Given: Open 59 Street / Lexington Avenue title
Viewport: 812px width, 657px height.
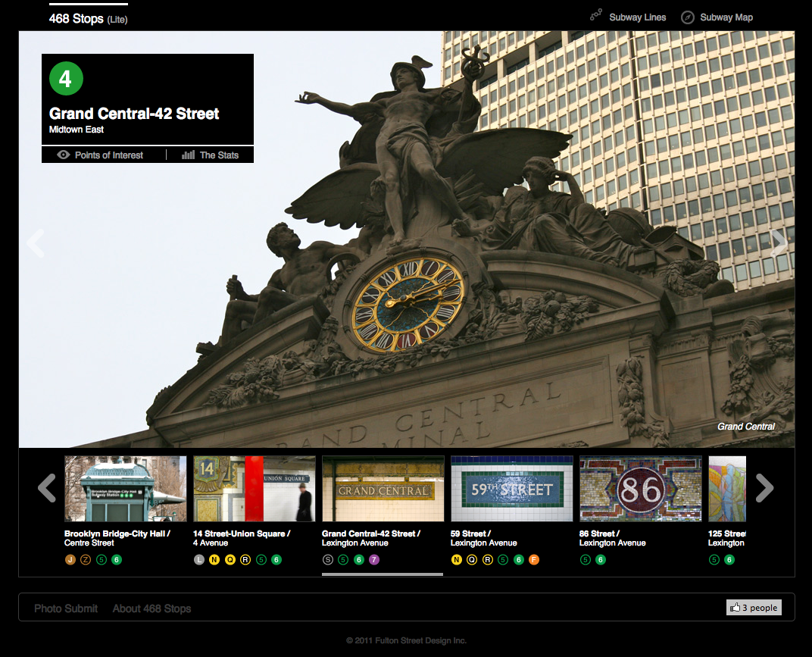Looking at the screenshot, I should (x=484, y=538).
